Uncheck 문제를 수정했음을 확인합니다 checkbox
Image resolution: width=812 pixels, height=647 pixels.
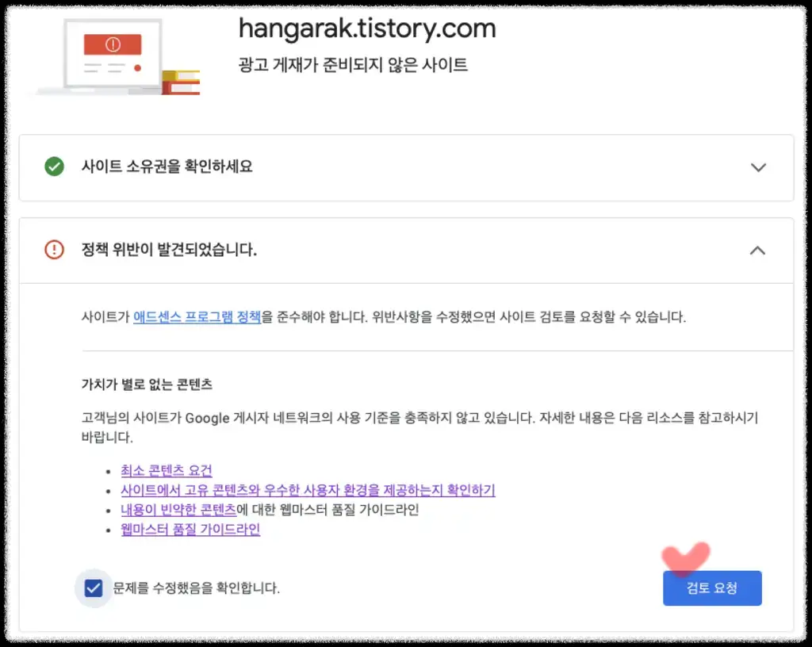tap(94, 588)
